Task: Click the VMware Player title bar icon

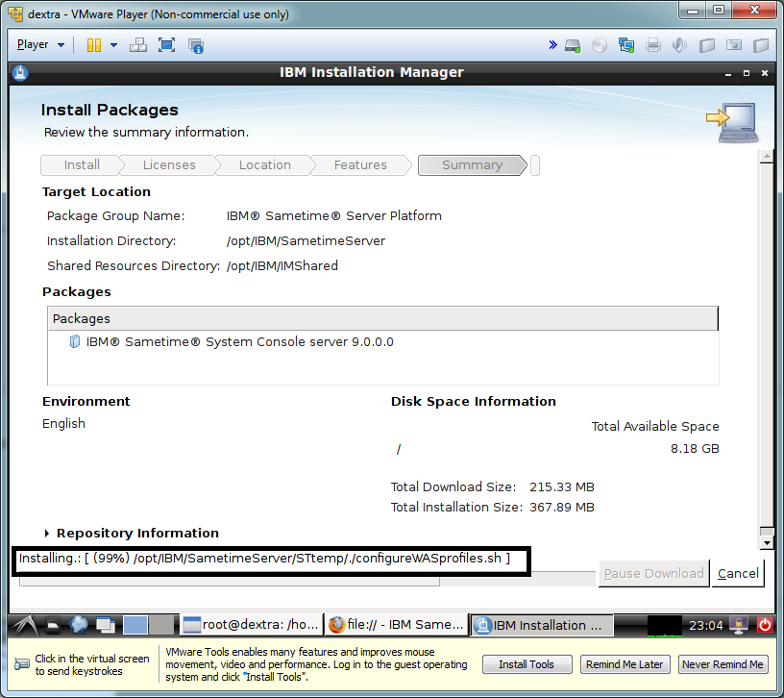Action: pos(15,14)
